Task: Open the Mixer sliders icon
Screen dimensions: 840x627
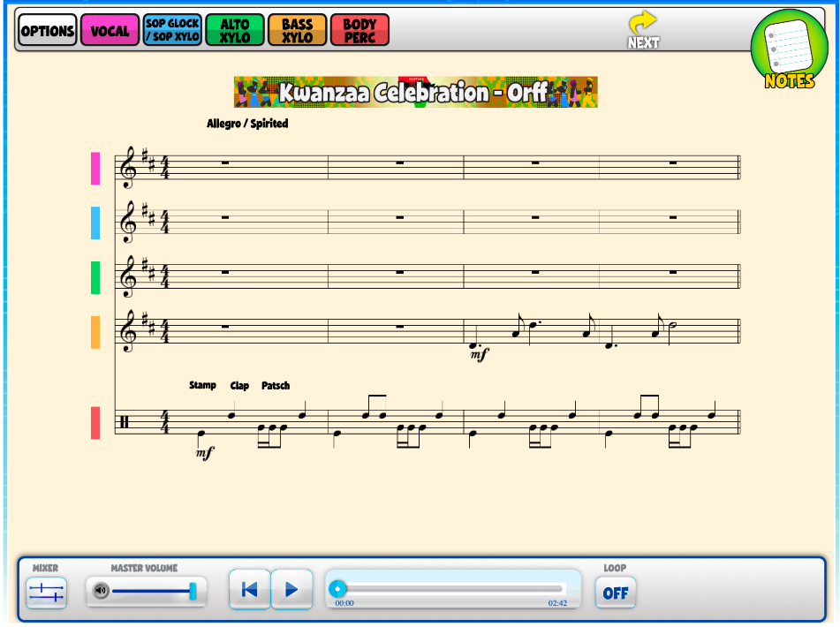Action: click(46, 592)
